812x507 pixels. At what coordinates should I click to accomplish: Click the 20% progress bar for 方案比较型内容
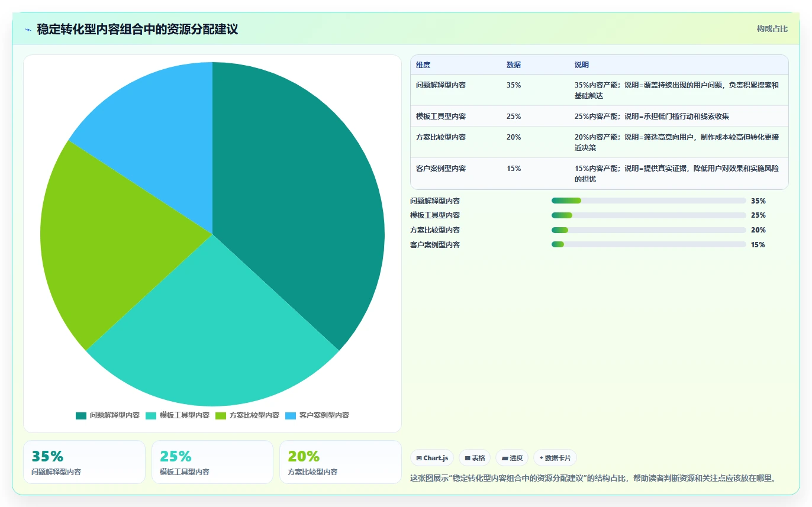pos(649,230)
